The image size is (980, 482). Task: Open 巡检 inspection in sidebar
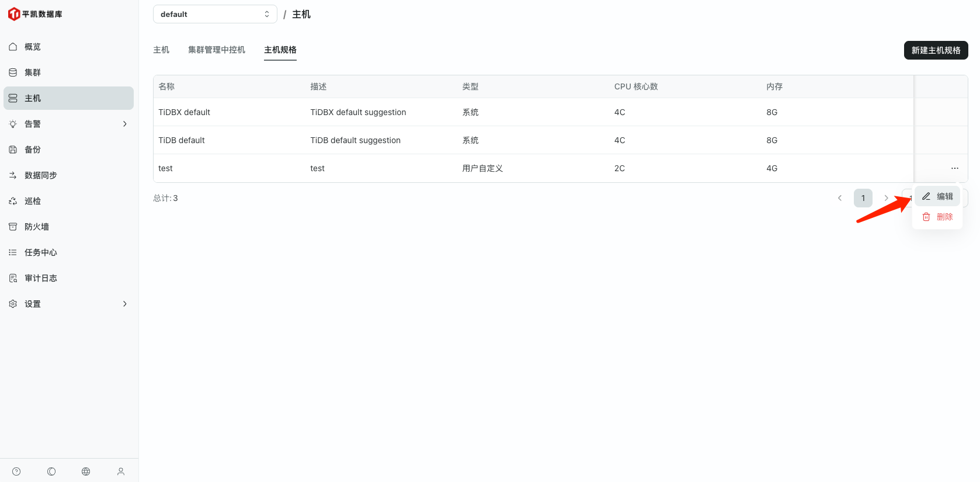tap(33, 201)
